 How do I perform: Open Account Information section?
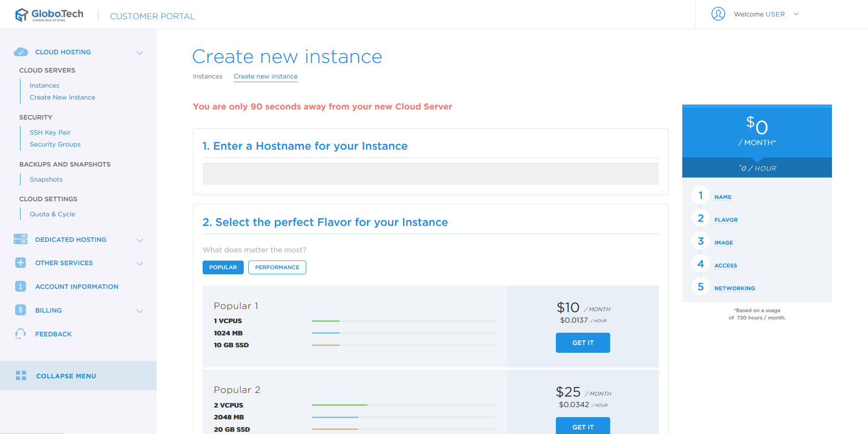click(x=77, y=287)
